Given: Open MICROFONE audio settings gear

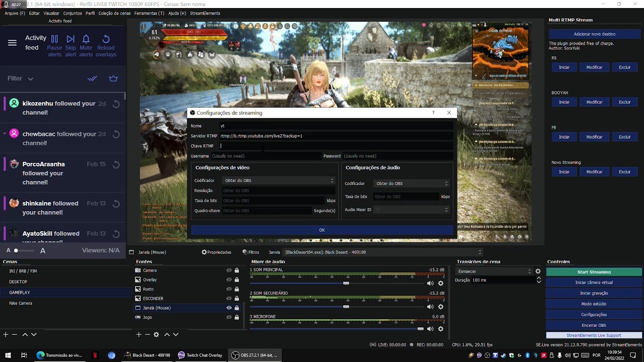Looking at the screenshot, I should 441,329.
